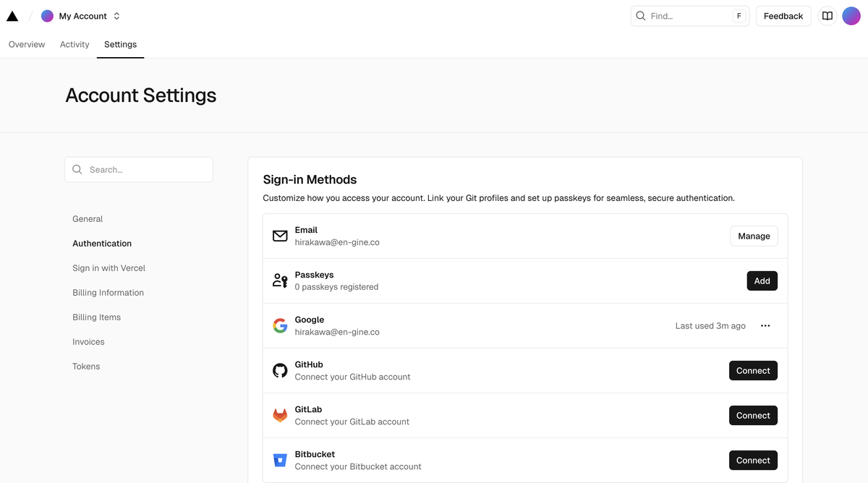868x483 pixels.
Task: Click the Email envelope icon
Action: click(280, 236)
